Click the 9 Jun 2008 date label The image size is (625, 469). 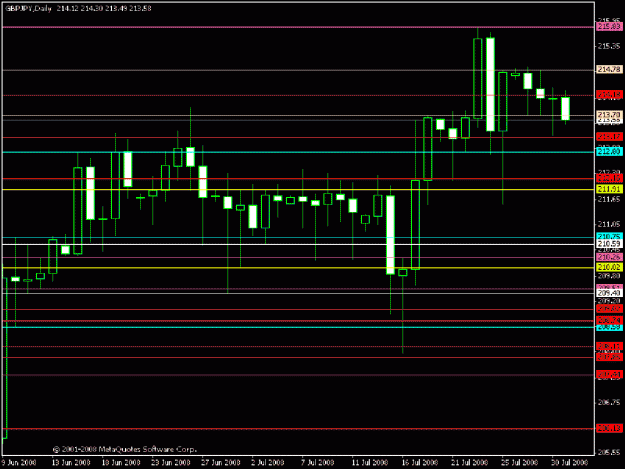(x=19, y=463)
